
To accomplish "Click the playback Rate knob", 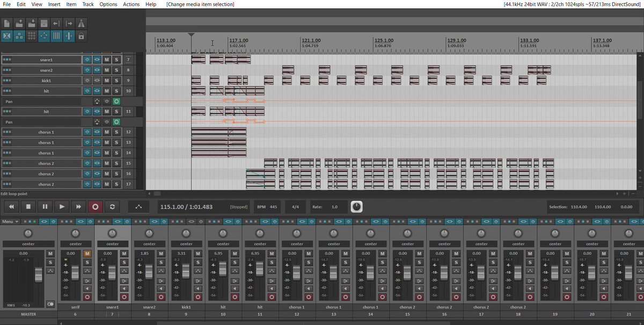I will pyautogui.click(x=356, y=207).
